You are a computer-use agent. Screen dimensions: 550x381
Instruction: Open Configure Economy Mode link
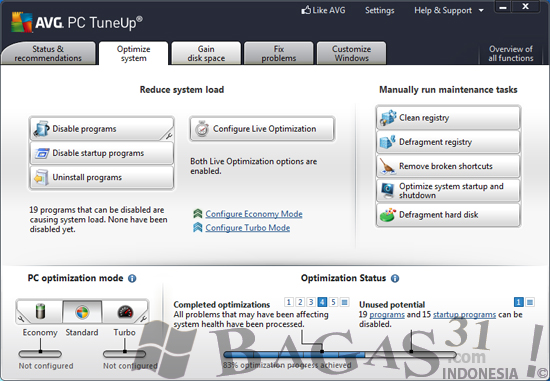pyautogui.click(x=254, y=214)
